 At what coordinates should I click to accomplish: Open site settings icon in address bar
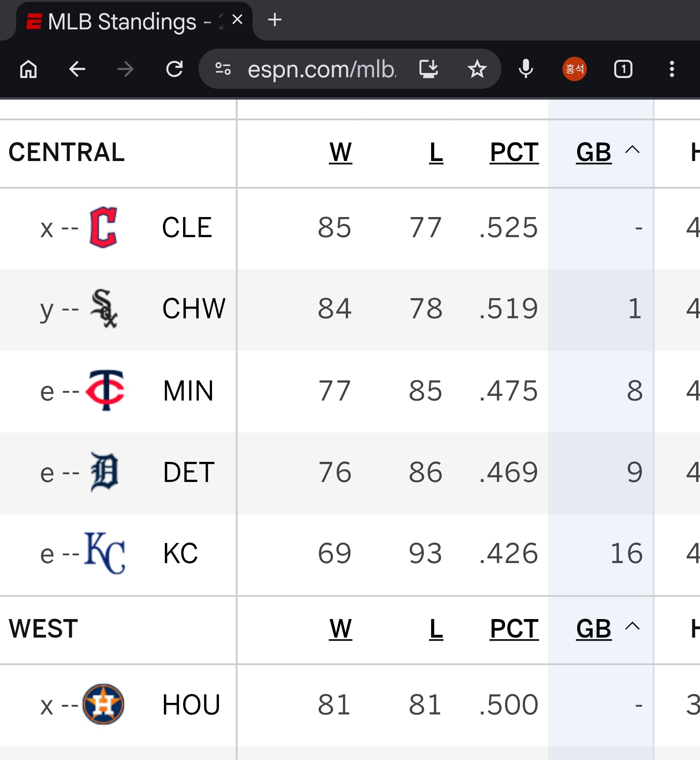(x=223, y=69)
